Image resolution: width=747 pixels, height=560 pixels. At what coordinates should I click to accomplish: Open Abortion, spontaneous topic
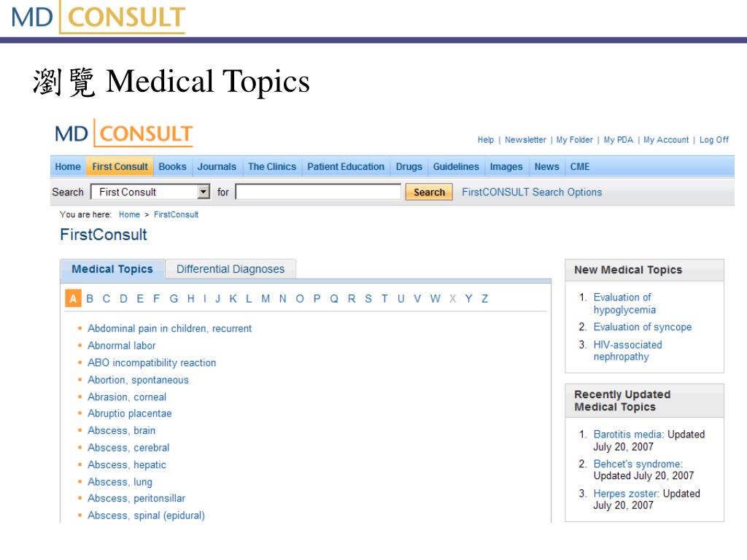[x=138, y=380]
